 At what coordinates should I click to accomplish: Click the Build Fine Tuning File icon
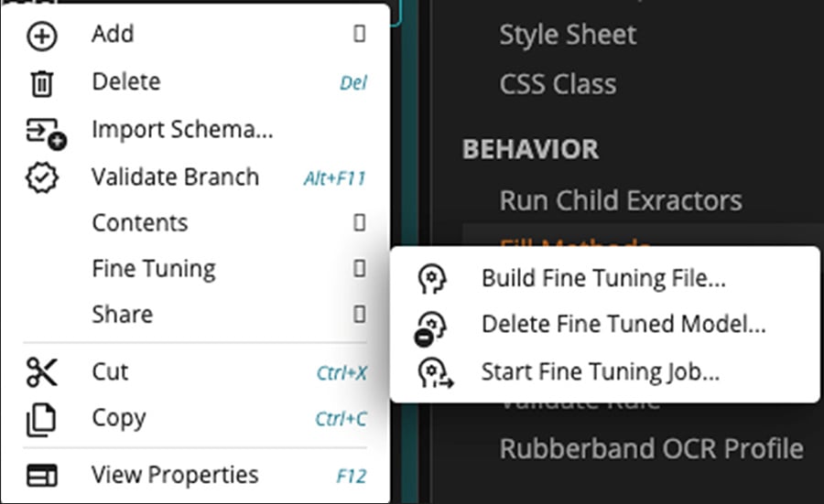[432, 279]
